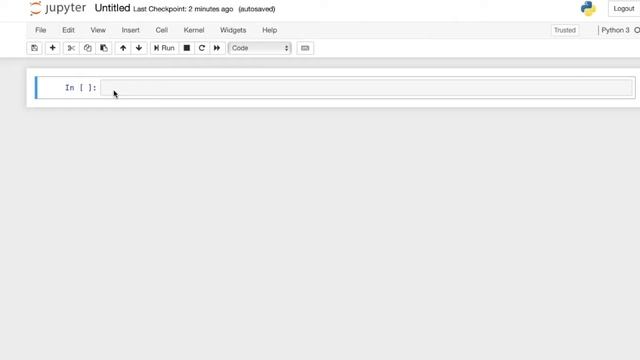Insert a cell below with plus icon

click(x=52, y=48)
